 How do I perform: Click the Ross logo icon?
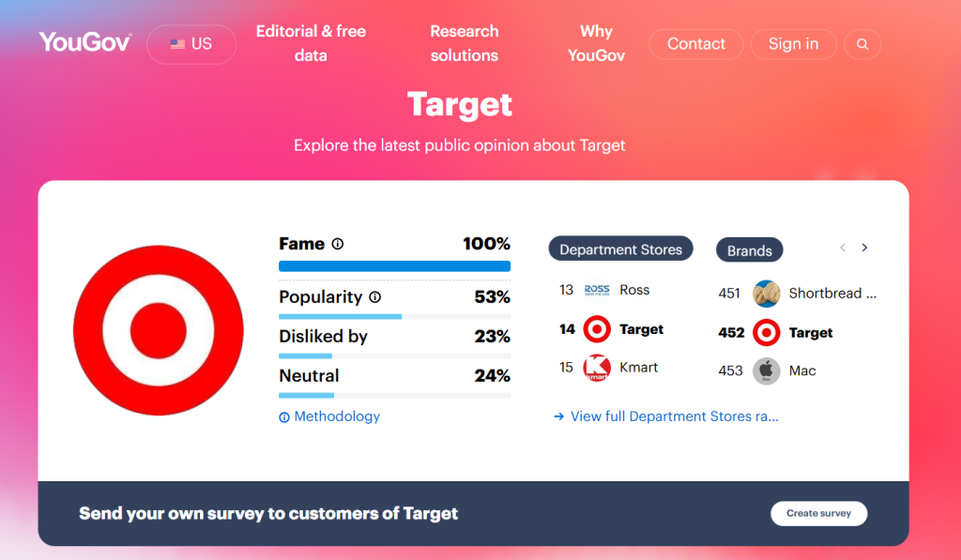[597, 290]
